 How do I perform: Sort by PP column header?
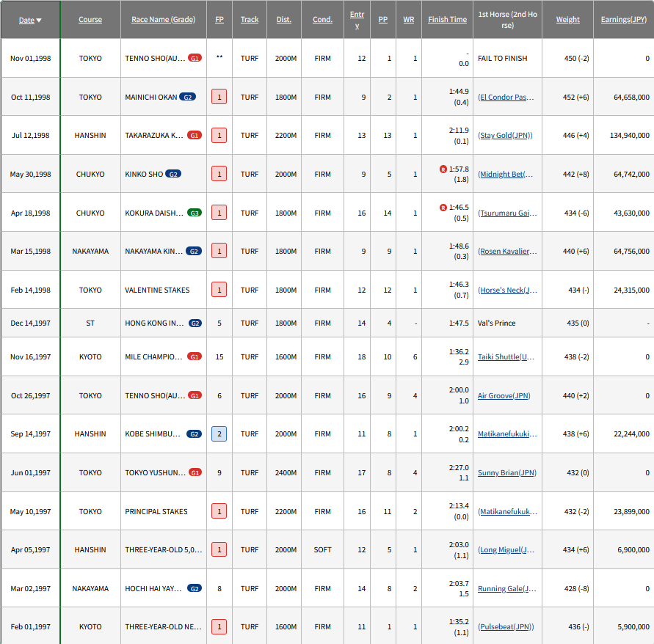pyautogui.click(x=383, y=20)
